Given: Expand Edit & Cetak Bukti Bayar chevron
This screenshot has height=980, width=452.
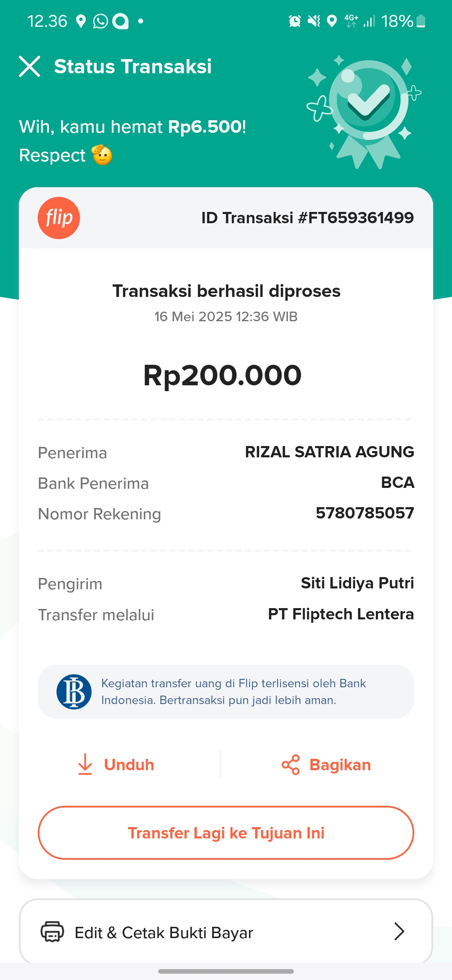Looking at the screenshot, I should [399, 932].
